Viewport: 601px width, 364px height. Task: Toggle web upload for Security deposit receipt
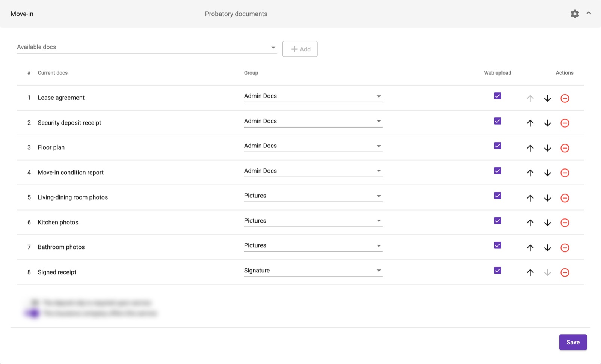498,121
